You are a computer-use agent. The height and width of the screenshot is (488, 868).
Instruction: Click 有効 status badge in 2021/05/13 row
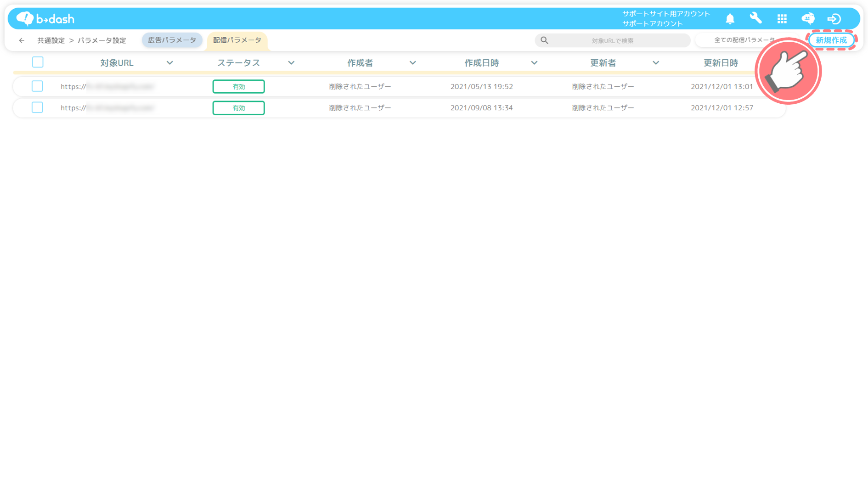(238, 86)
